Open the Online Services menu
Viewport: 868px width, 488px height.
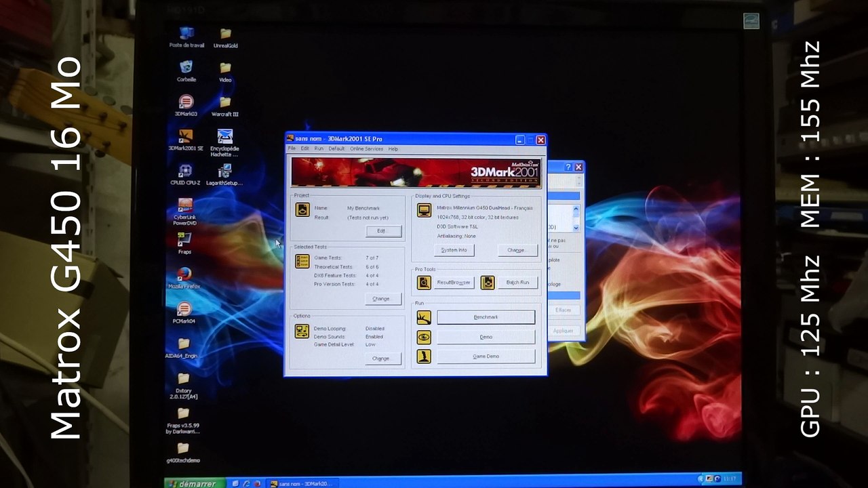pyautogui.click(x=366, y=148)
